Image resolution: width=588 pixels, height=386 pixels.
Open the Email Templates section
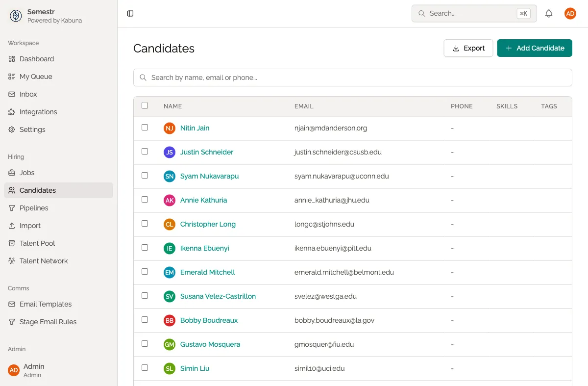[x=46, y=304]
